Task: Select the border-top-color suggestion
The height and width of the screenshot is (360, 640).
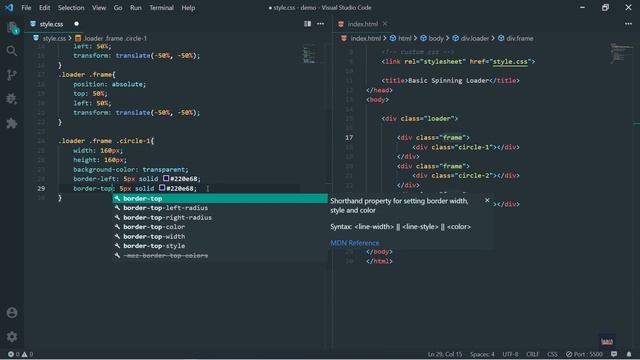Action: (220, 227)
